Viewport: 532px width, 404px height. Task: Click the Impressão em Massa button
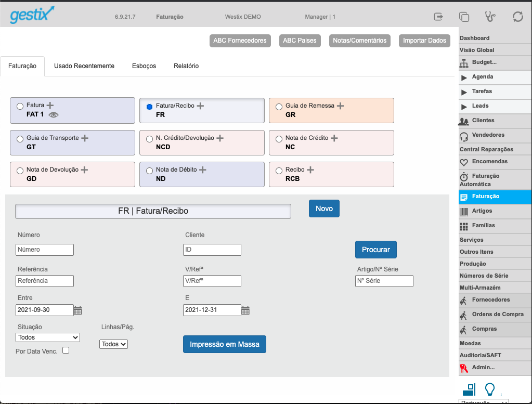coord(225,344)
